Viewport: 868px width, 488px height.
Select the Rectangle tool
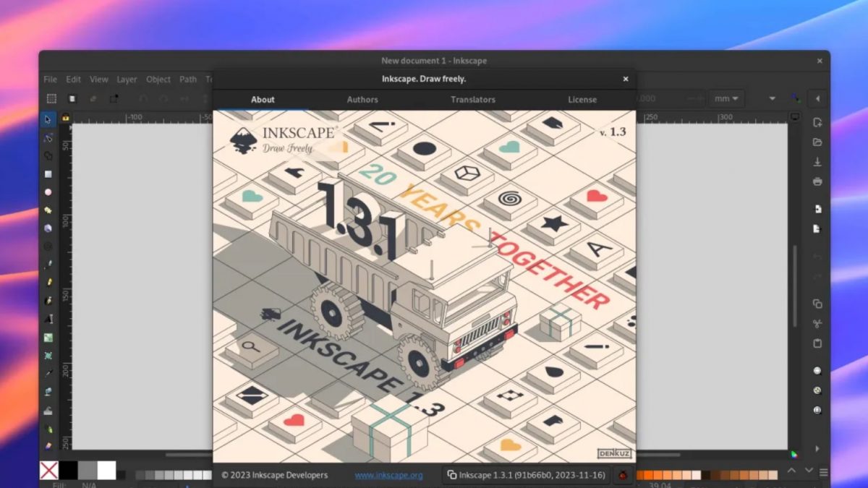(48, 174)
